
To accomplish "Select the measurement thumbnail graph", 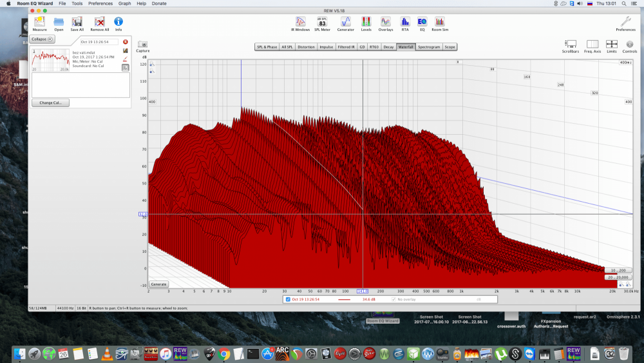I will pyautogui.click(x=50, y=60).
